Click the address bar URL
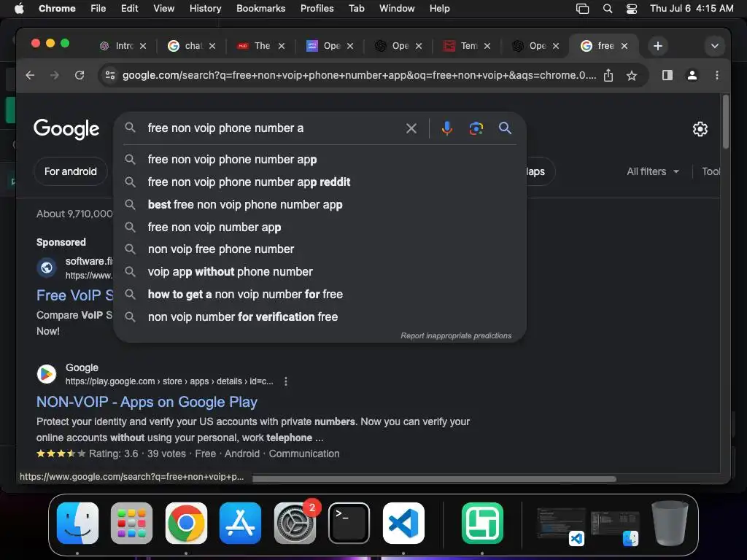747x560 pixels. click(359, 75)
